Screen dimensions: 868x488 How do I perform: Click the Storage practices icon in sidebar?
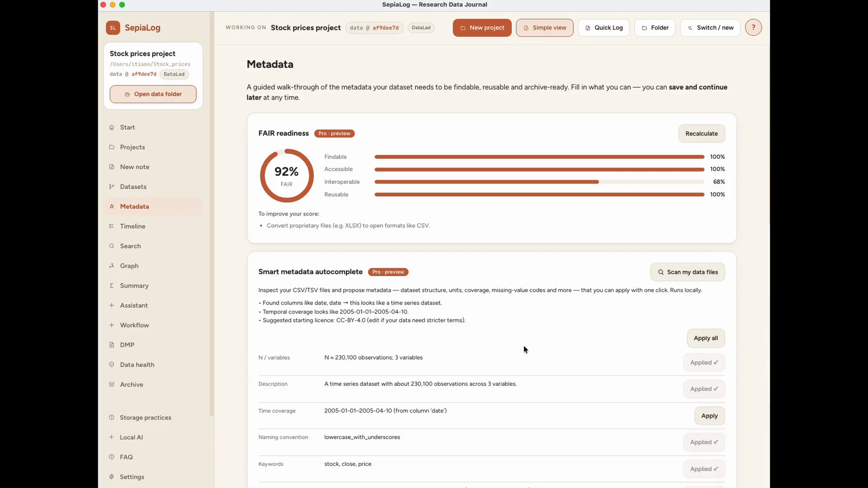click(x=112, y=418)
